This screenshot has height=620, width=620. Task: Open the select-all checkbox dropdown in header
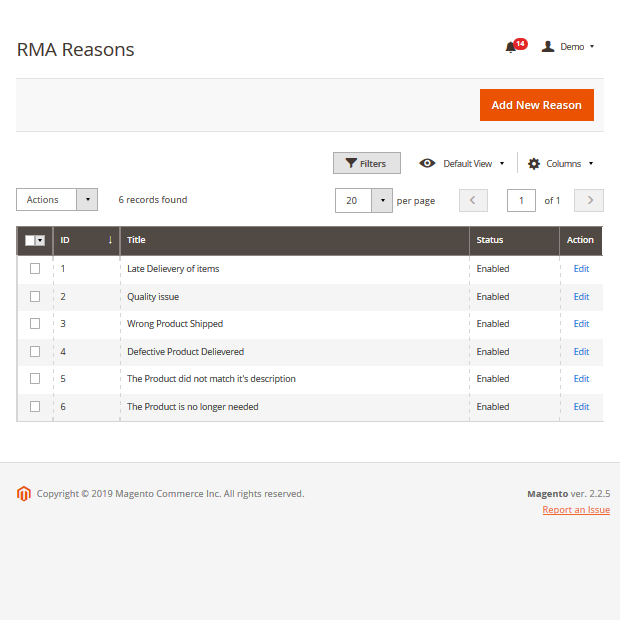40,240
